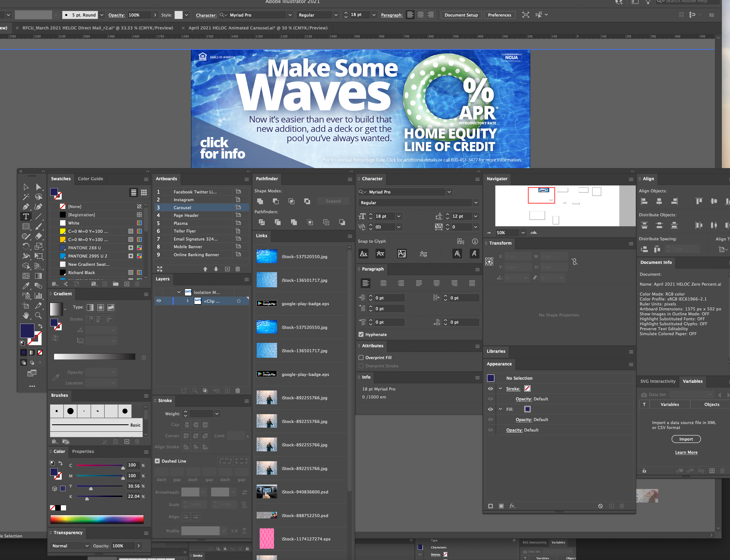Switch to the Color Guide tab

coord(90,179)
